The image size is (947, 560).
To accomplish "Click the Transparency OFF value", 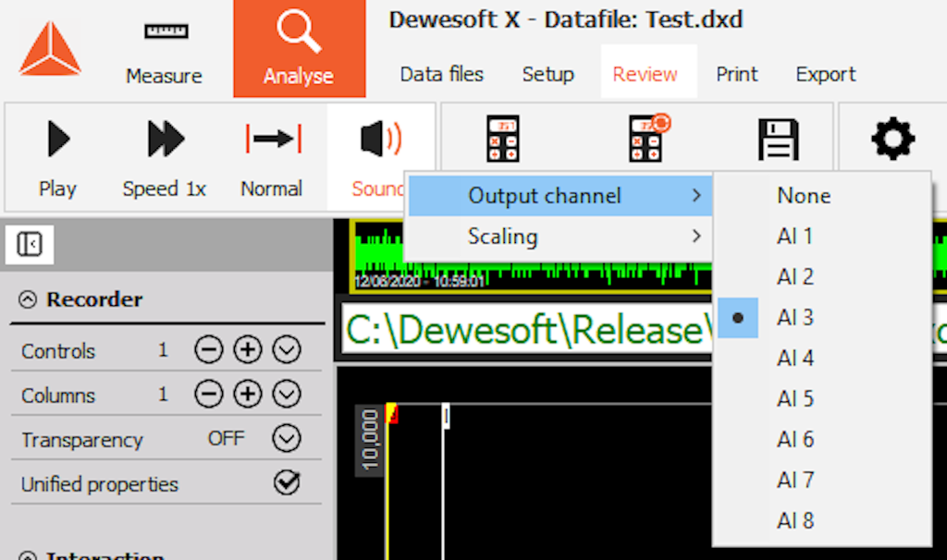I will [226, 438].
